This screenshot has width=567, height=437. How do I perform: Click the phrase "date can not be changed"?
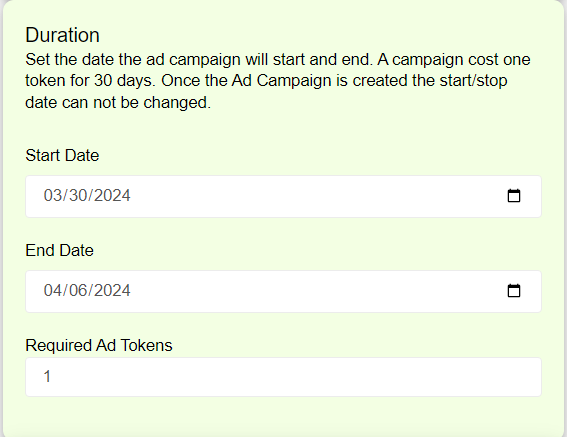click(118, 102)
